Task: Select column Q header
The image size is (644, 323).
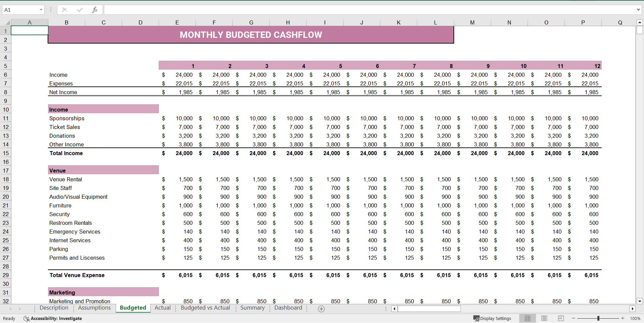Action: coord(620,22)
